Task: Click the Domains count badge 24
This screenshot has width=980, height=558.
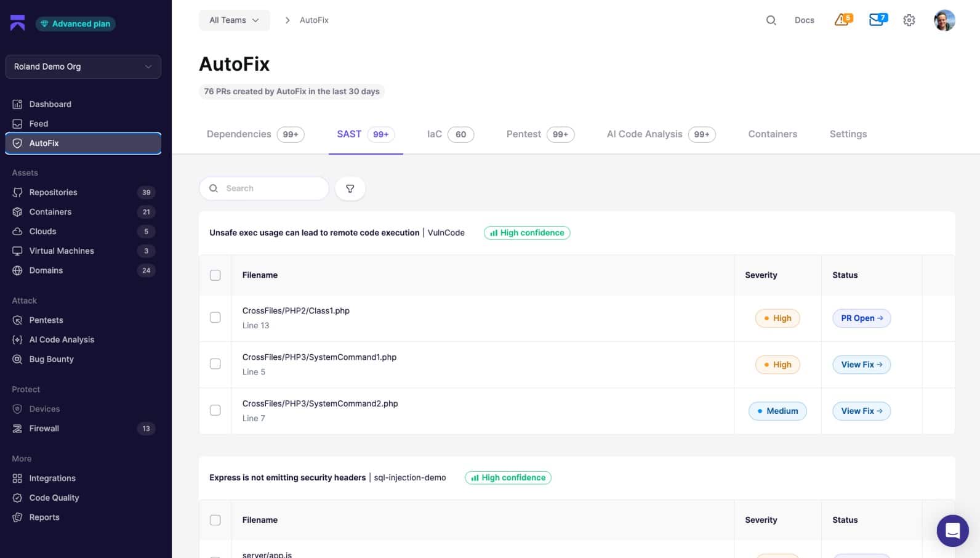Action: click(x=146, y=270)
